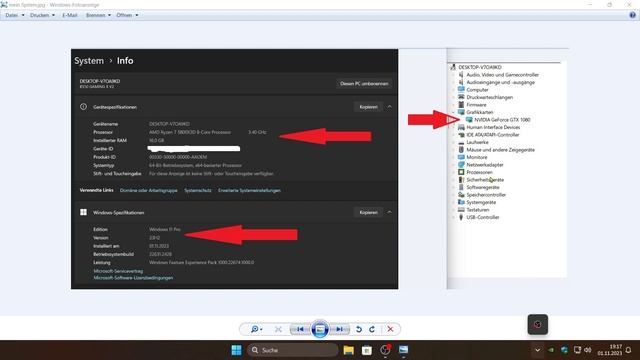Select 'Prozessoren' in the device tree
640x360 pixels.
coord(479,172)
